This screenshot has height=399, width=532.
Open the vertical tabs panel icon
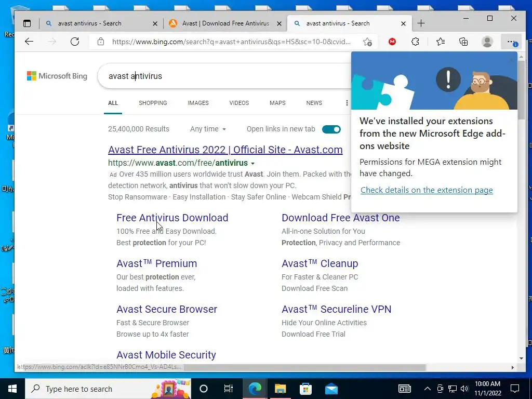tap(27, 23)
